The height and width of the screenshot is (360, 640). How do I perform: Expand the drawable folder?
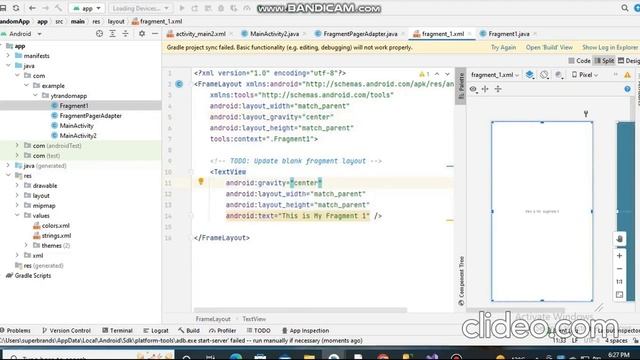17,185
